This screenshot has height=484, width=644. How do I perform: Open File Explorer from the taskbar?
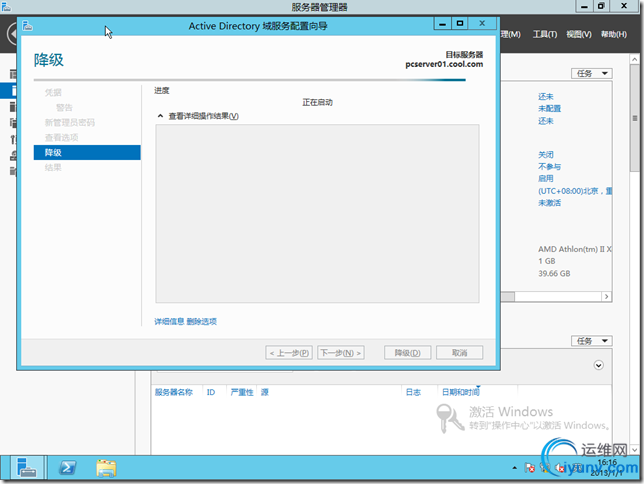pyautogui.click(x=106, y=468)
